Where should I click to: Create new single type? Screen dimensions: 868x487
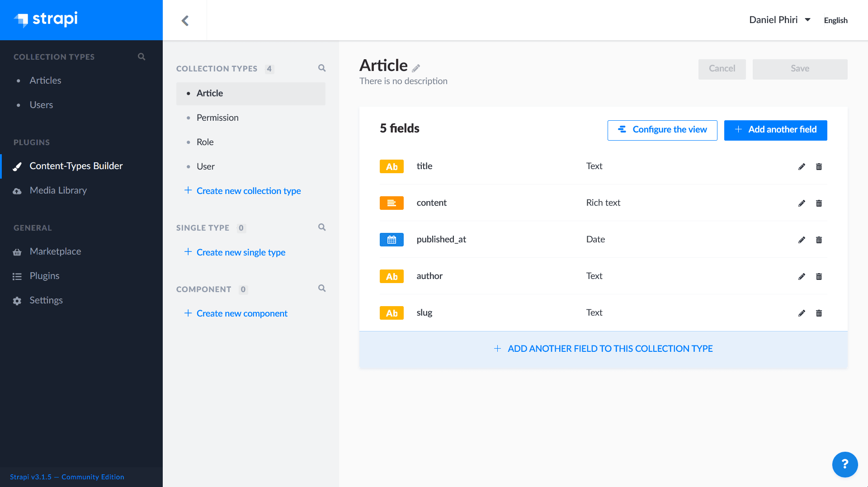235,252
